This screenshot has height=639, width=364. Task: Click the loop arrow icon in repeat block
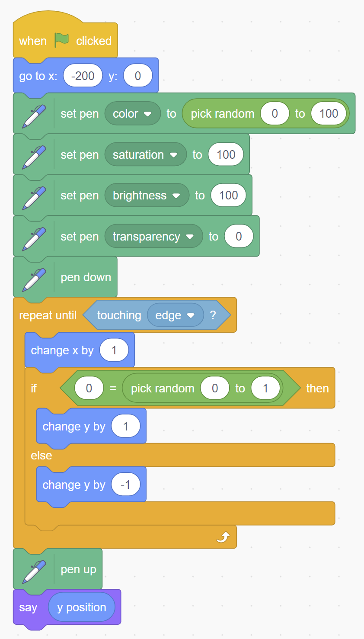223,537
